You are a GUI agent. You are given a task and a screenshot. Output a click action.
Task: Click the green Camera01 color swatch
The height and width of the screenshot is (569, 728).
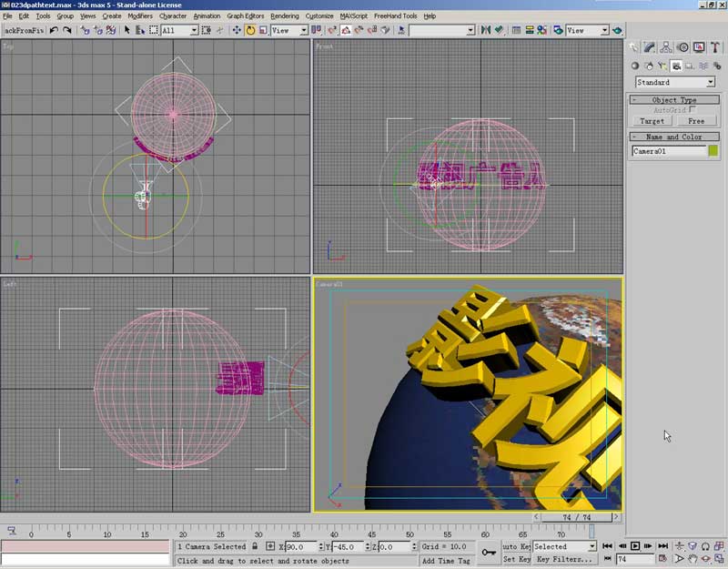click(x=713, y=151)
